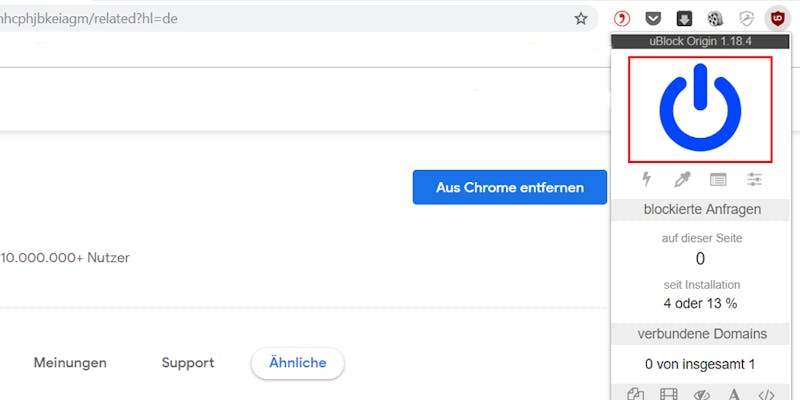Bookmark this page with the star
800x400 pixels.
tap(581, 19)
